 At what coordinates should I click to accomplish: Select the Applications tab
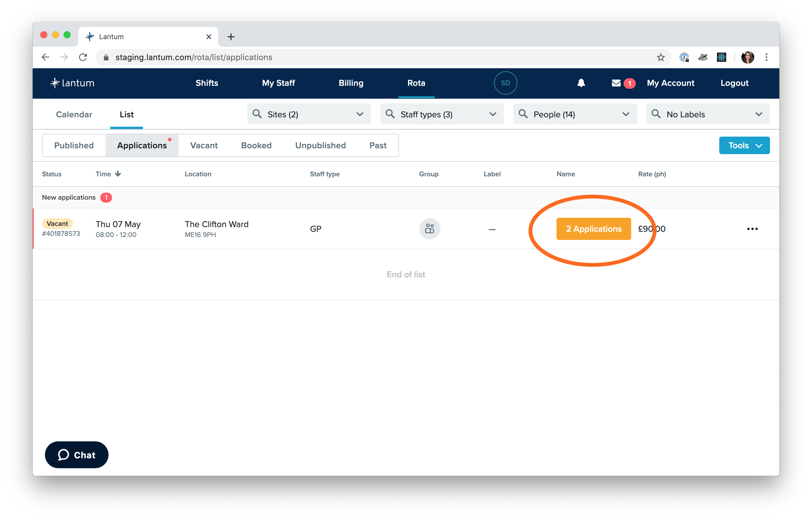142,145
